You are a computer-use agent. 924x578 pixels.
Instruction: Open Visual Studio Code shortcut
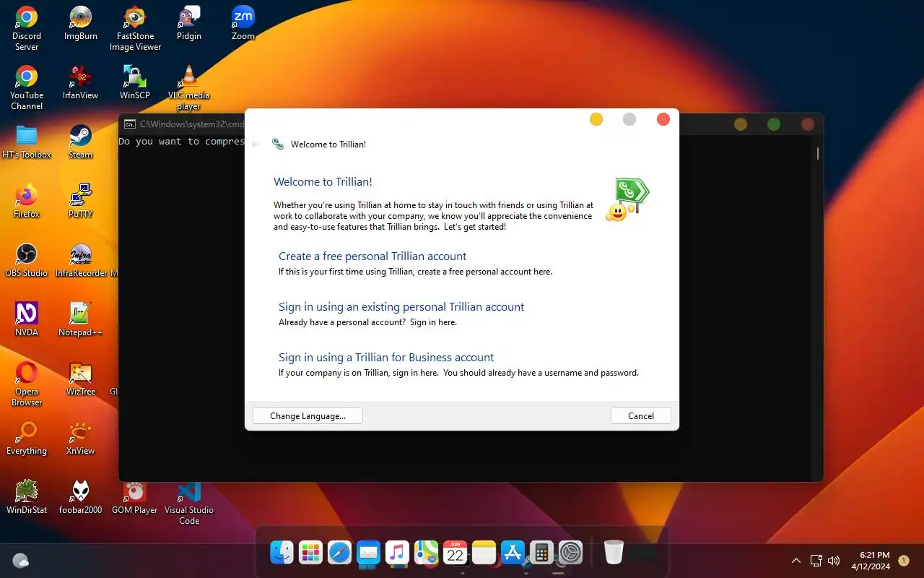pyautogui.click(x=189, y=503)
